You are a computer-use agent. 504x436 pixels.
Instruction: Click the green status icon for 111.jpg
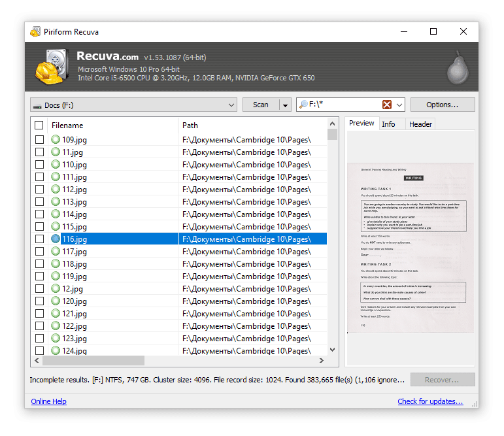(56, 176)
